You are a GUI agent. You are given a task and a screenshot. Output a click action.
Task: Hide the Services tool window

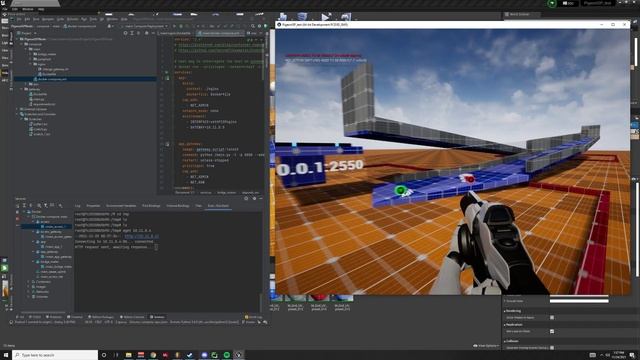pos(260,198)
